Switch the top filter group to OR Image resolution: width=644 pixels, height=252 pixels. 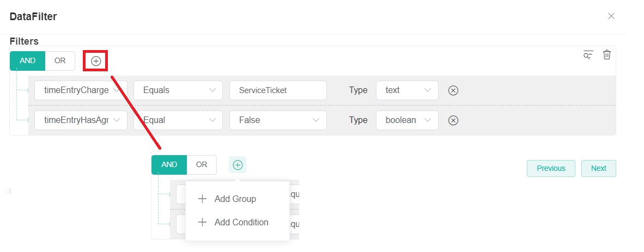[x=60, y=61]
